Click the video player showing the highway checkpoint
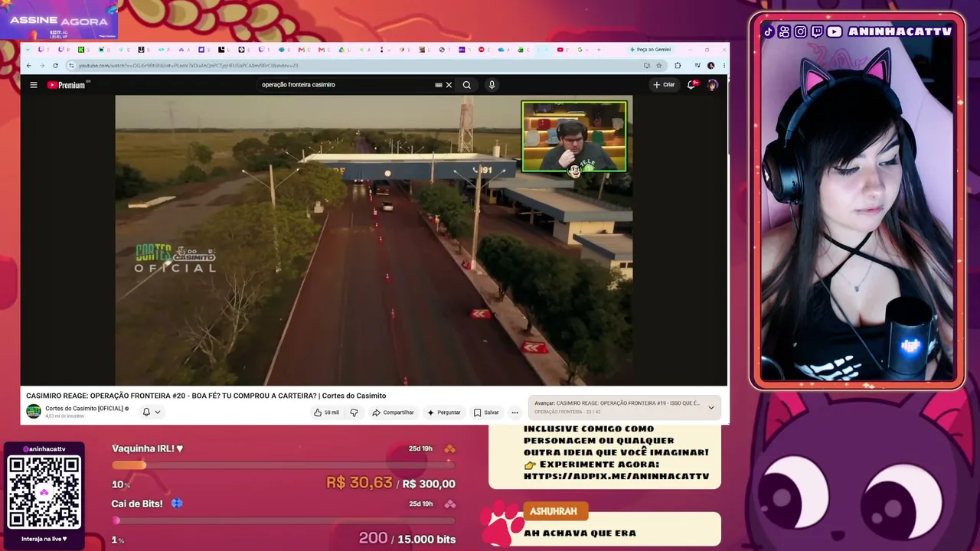Screen dimensions: 980x551 pyautogui.click(x=374, y=240)
